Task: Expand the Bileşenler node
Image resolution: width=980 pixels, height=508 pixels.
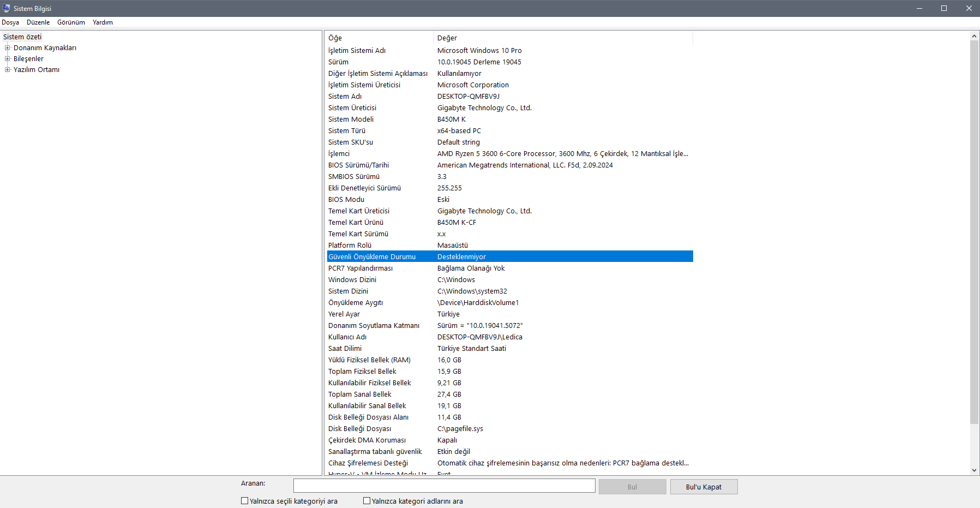Action: (8, 59)
